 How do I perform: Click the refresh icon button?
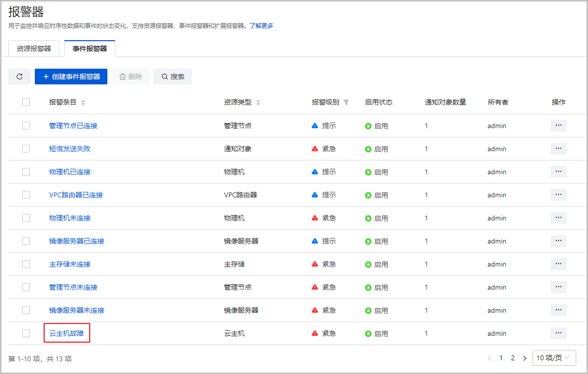click(x=20, y=76)
